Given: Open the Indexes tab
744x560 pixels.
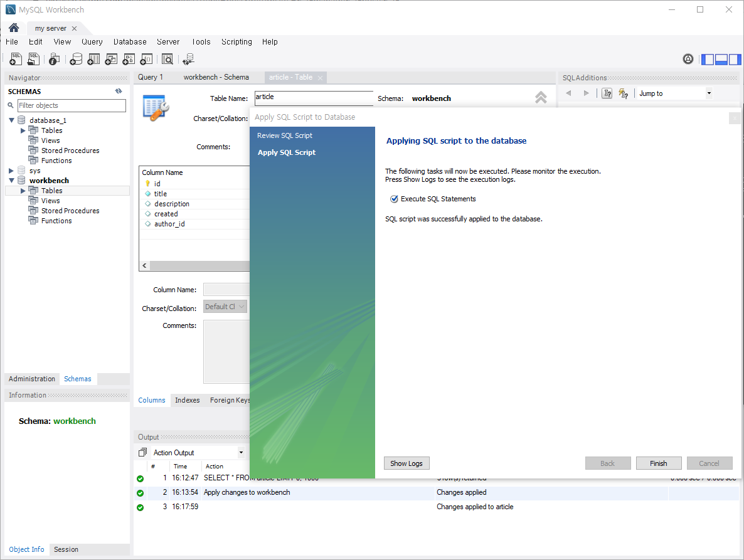Looking at the screenshot, I should click(188, 400).
